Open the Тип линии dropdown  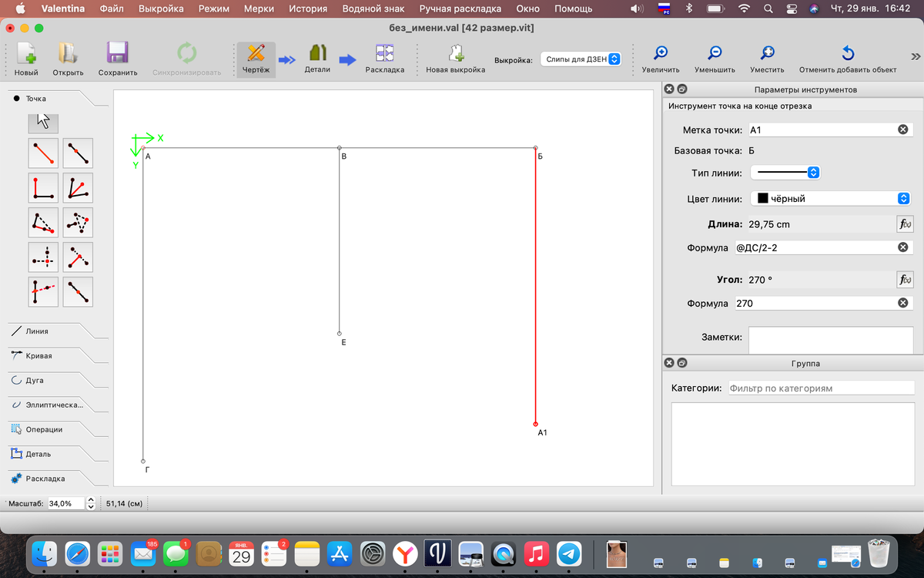point(785,173)
